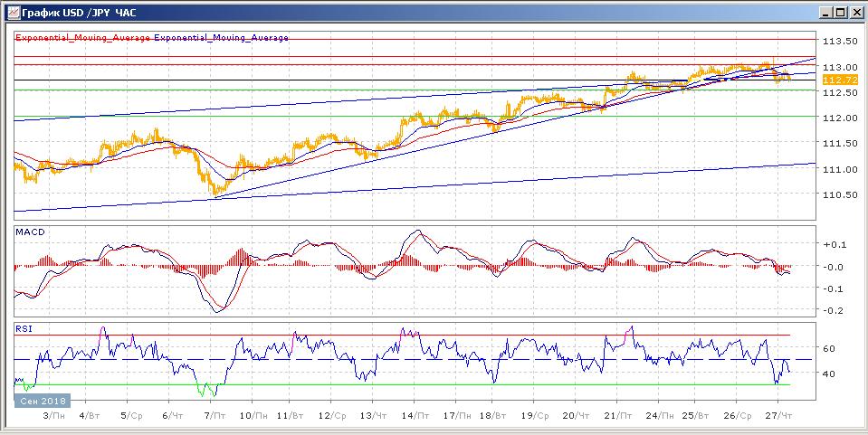
Task: Click the 112.50 price axis label
Action: pyautogui.click(x=840, y=92)
